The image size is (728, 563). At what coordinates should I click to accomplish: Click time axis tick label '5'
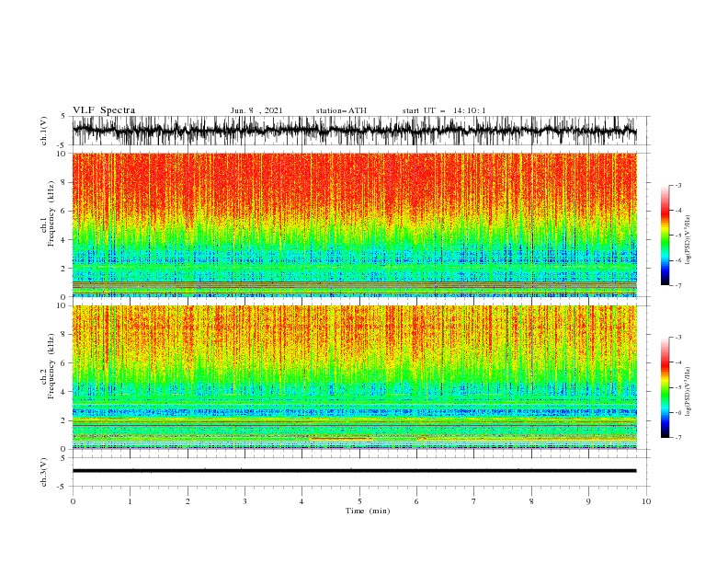359,501
